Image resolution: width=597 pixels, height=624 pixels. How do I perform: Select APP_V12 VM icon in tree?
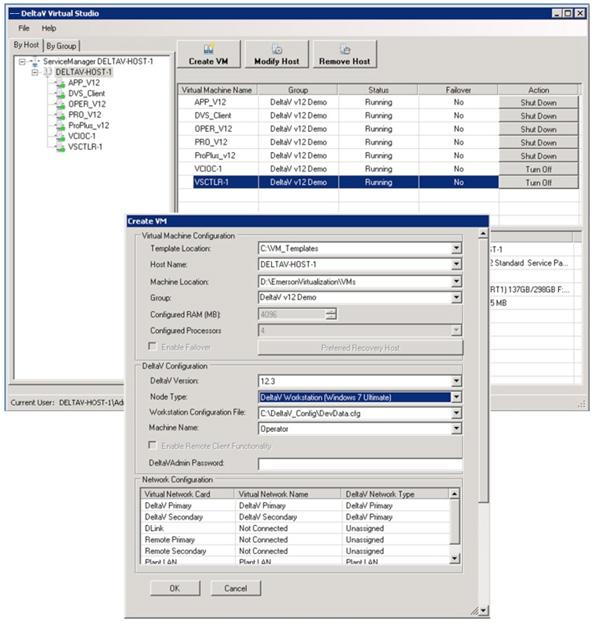(60, 83)
